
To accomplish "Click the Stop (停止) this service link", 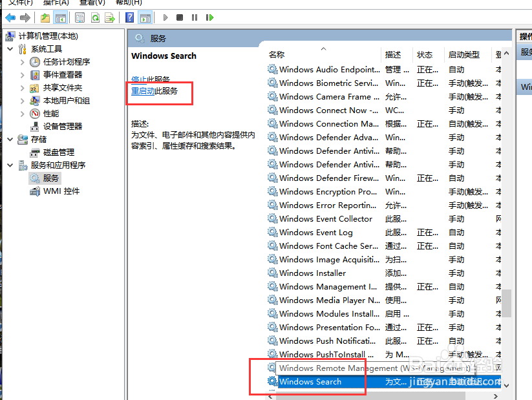I will click(x=139, y=79).
